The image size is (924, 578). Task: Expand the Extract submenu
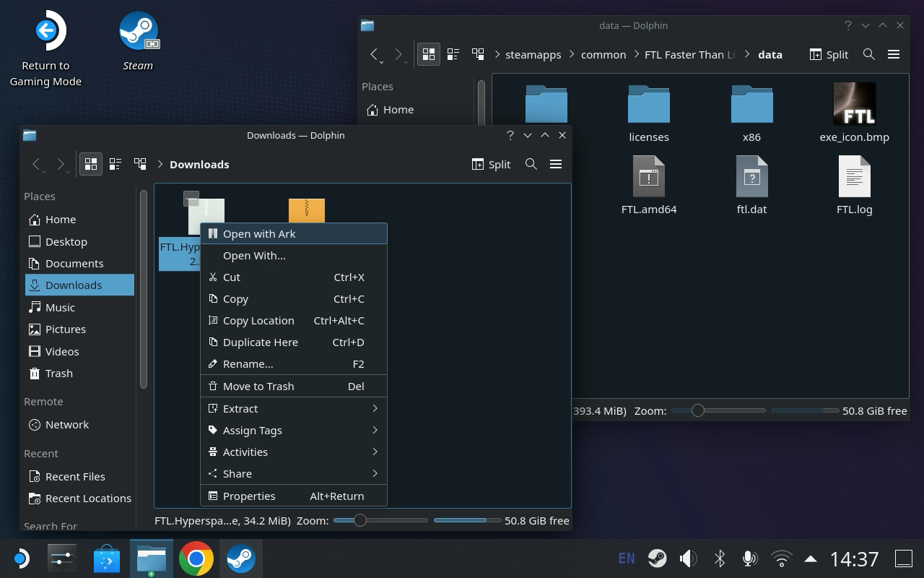[x=294, y=408]
